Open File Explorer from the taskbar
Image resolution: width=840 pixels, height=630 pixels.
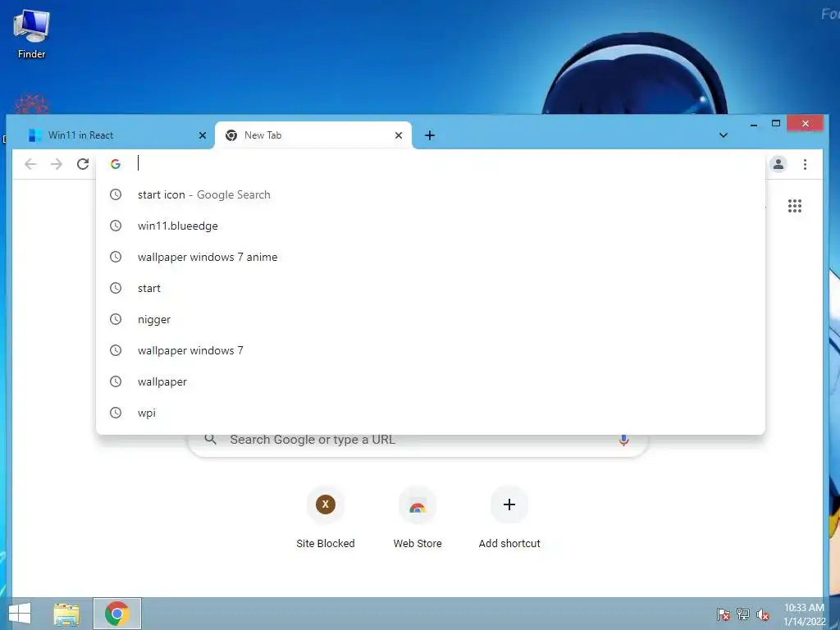[x=66, y=614]
